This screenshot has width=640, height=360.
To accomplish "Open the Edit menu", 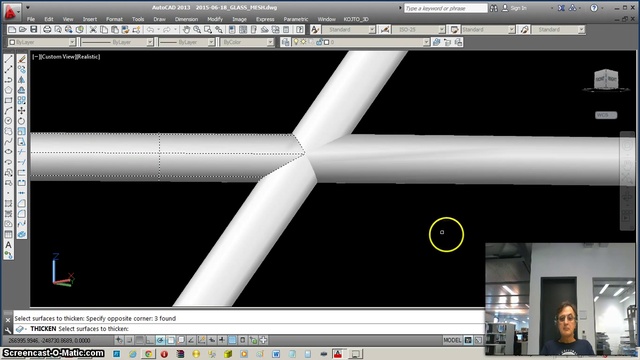I will 49,19.
